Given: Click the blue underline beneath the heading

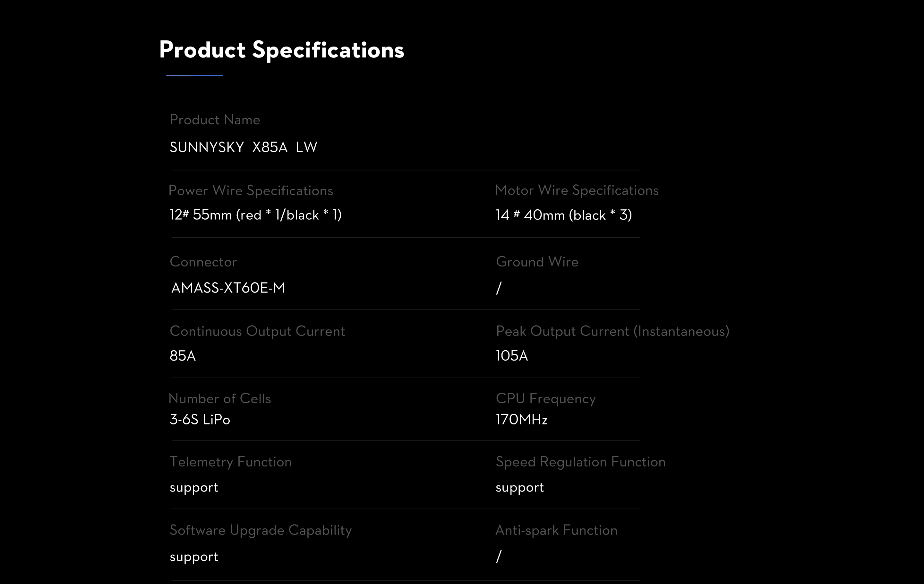Looking at the screenshot, I should [194, 75].
